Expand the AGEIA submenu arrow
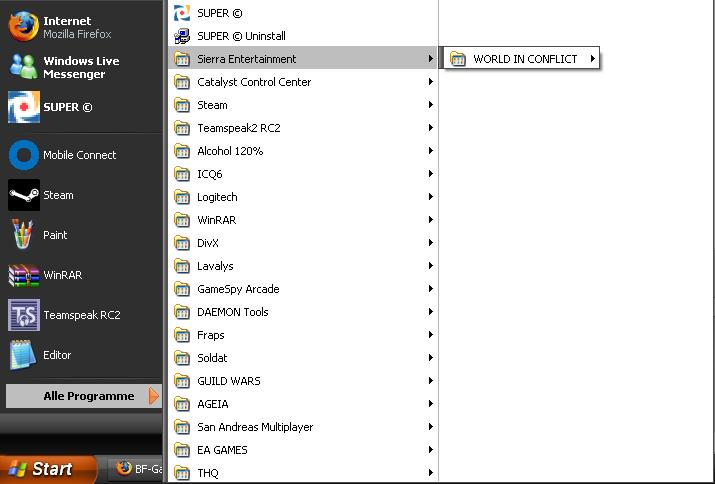715x484 pixels. click(x=430, y=404)
